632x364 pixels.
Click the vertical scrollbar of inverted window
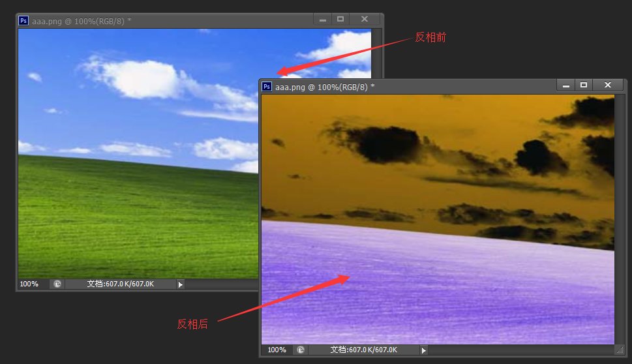(619, 219)
